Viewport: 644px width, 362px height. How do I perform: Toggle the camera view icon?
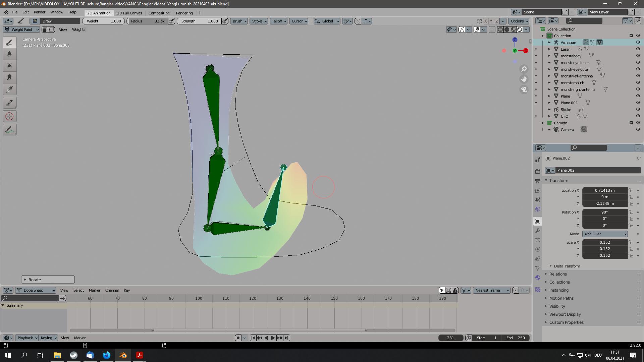coord(524,89)
